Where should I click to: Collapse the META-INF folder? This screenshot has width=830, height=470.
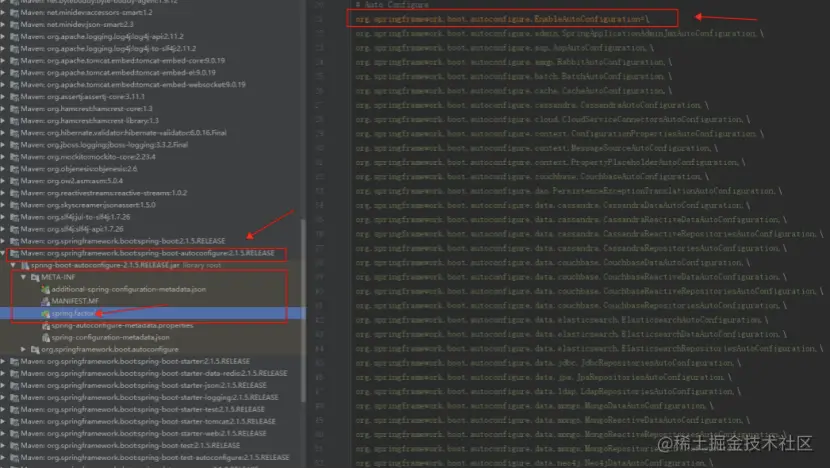click(24, 277)
